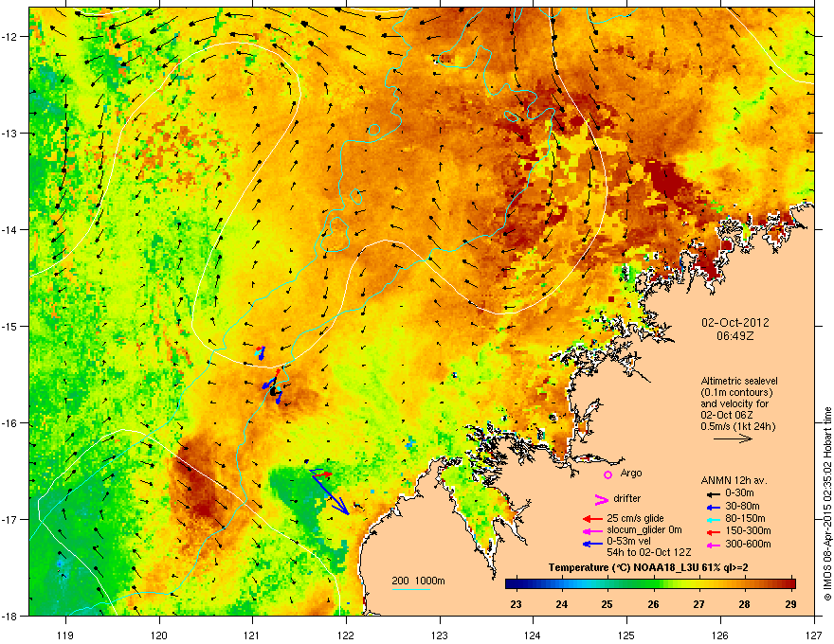The image size is (834, 644).
Task: Click the magenta arrow for the 300-600m depth legend
Action: pyautogui.click(x=714, y=546)
